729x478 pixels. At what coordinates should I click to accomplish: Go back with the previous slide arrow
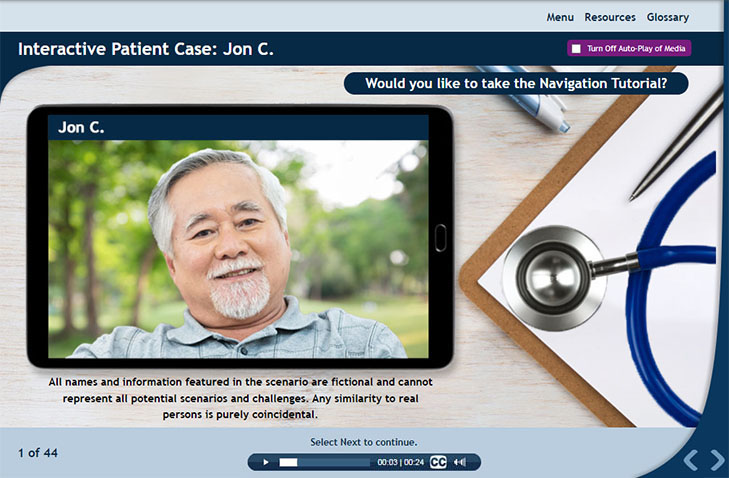pos(691,460)
